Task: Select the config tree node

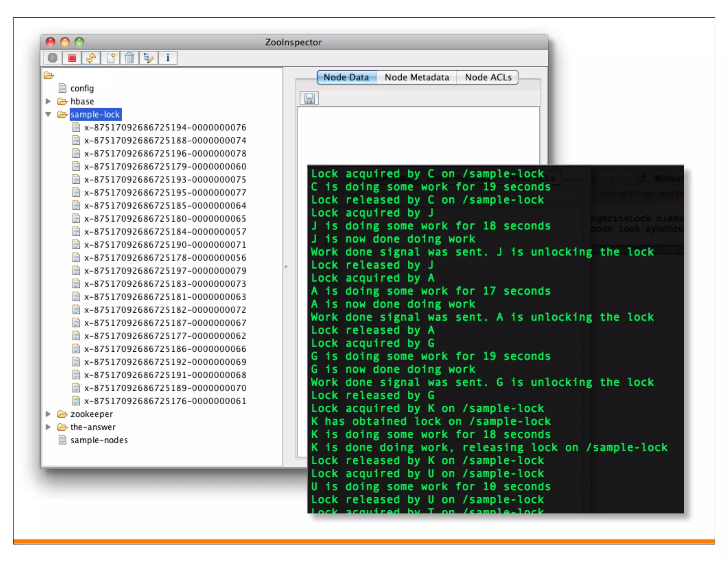Action: coord(82,88)
